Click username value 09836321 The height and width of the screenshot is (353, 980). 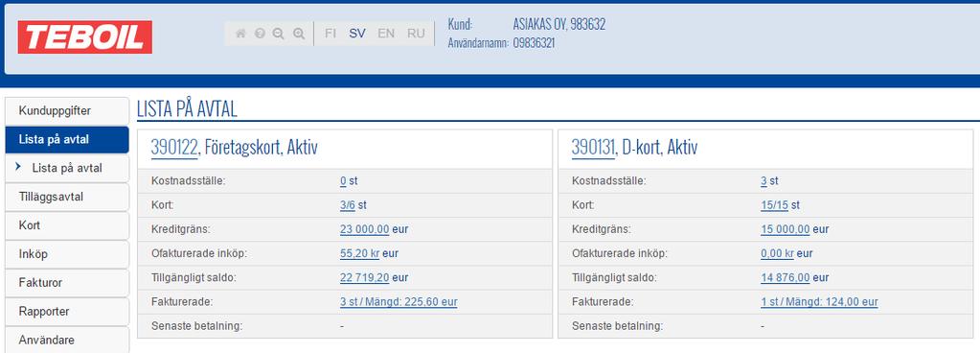click(535, 43)
